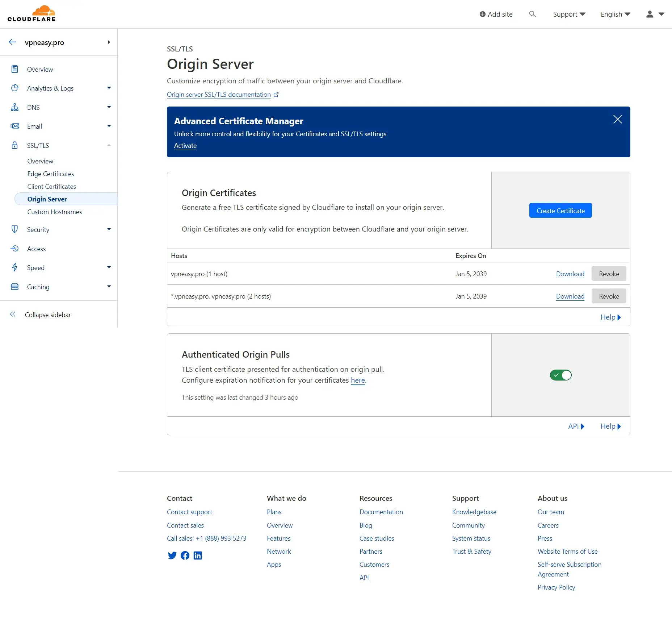Open Documentation under Resources
This screenshot has width=672, height=620.
point(381,512)
